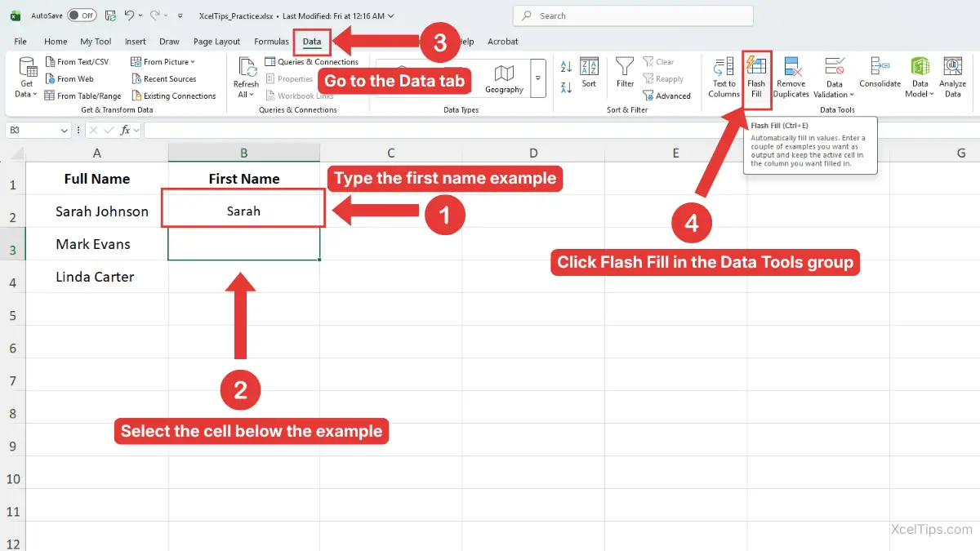The width and height of the screenshot is (980, 551).
Task: Select column C header
Action: click(391, 153)
